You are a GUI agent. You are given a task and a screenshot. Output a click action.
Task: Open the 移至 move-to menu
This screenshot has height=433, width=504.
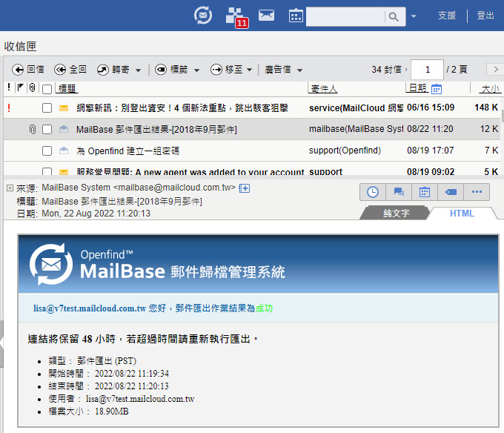click(231, 70)
